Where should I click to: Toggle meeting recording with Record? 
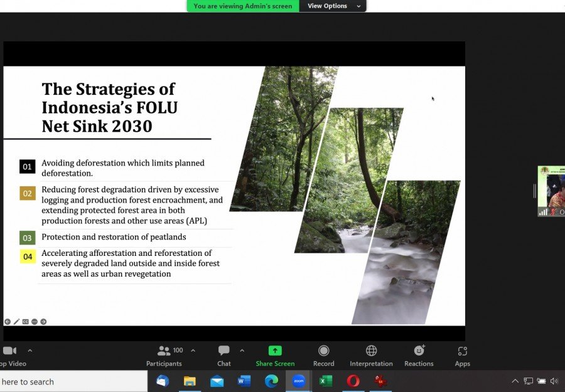pos(323,351)
